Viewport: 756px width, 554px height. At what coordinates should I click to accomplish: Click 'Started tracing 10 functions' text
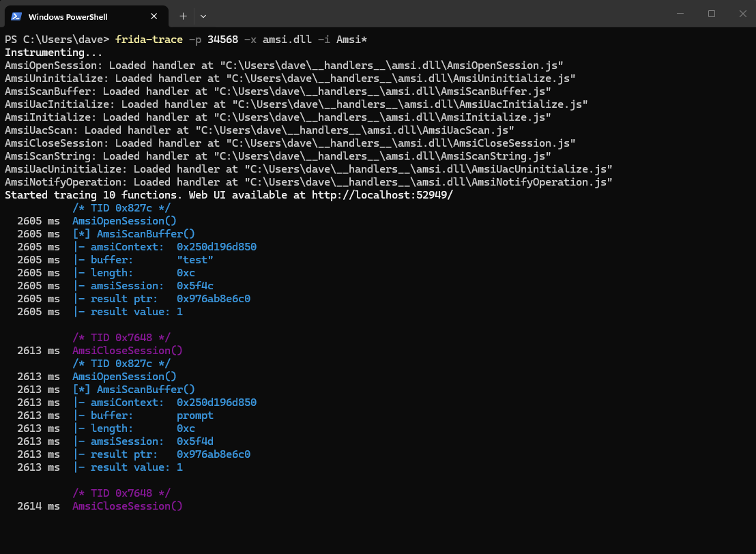click(93, 195)
